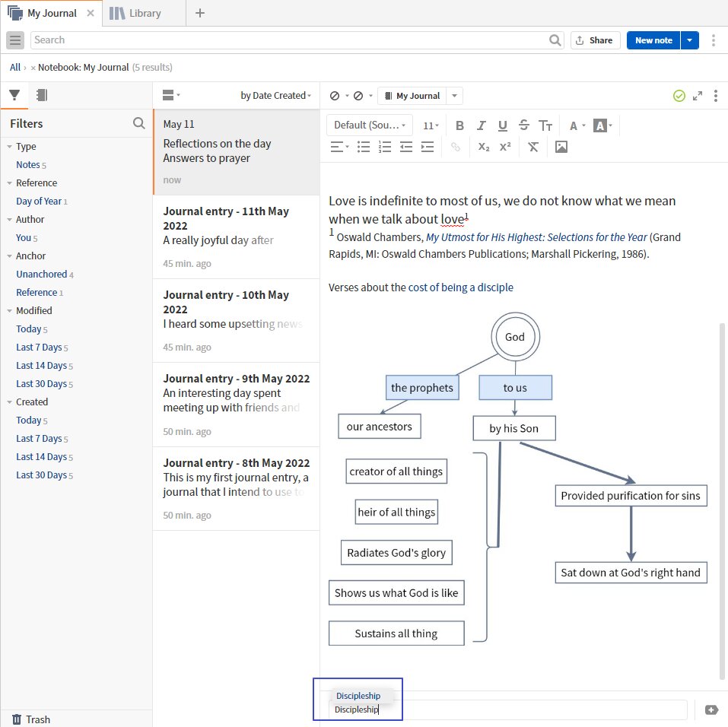Increase the paragraph indent
This screenshot has height=727, width=728.
(x=428, y=148)
